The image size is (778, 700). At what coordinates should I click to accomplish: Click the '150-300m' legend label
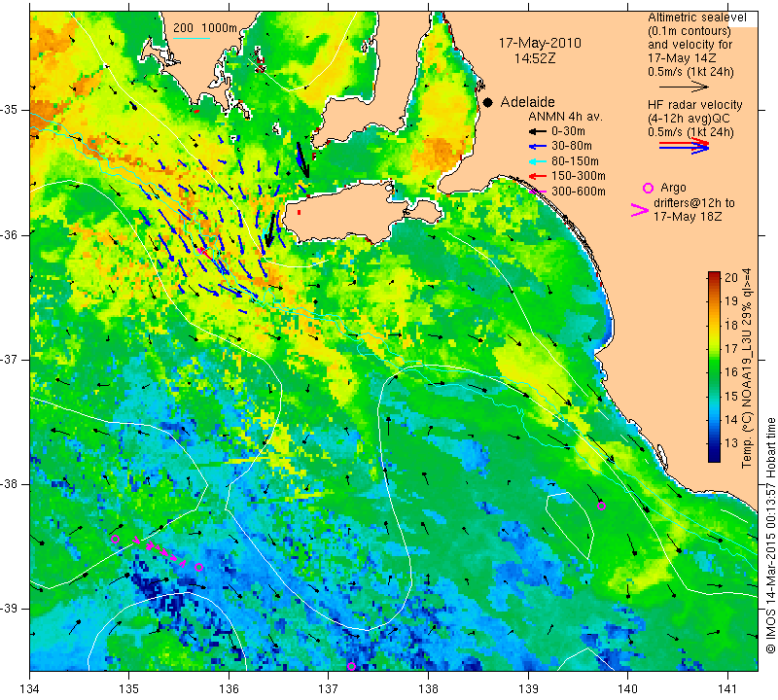click(578, 176)
